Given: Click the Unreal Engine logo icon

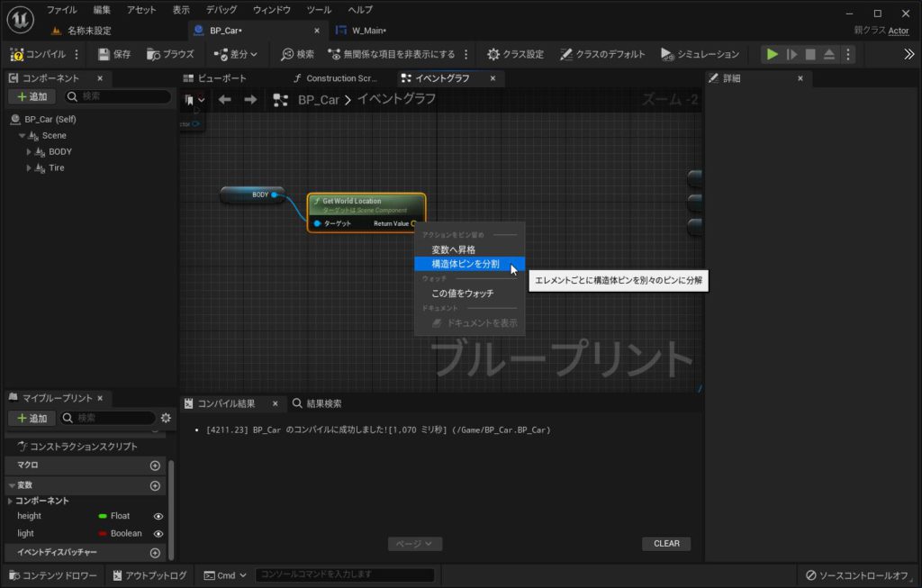Looking at the screenshot, I should coord(20,20).
